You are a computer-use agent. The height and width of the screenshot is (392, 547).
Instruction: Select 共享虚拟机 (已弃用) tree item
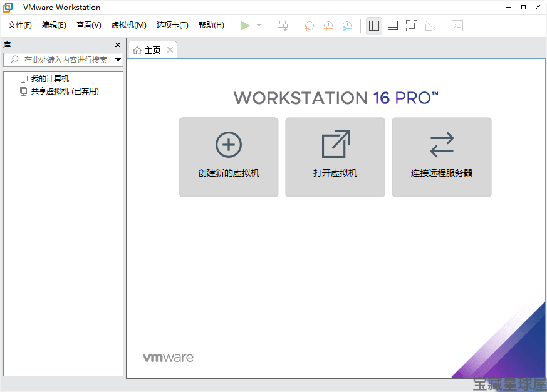[65, 91]
